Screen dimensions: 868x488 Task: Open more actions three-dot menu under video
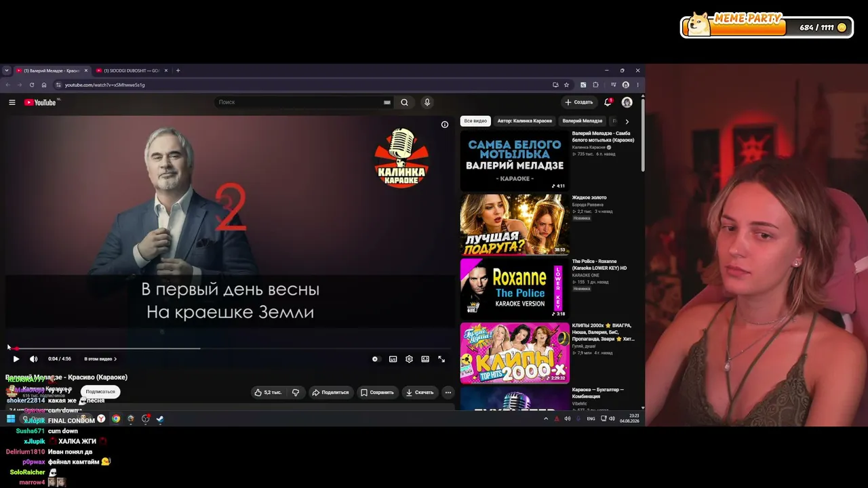448,392
